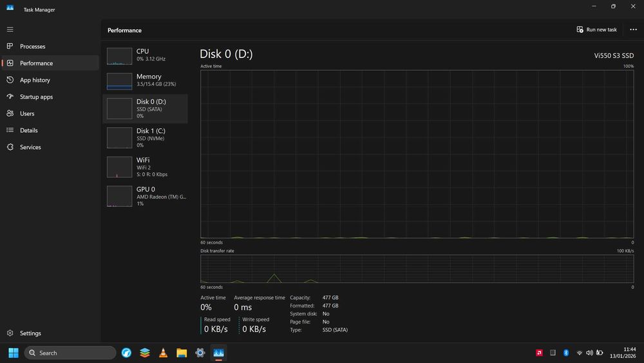644x363 pixels.
Task: Select GPU 0 AMD Radeon entry
Action: [145, 196]
